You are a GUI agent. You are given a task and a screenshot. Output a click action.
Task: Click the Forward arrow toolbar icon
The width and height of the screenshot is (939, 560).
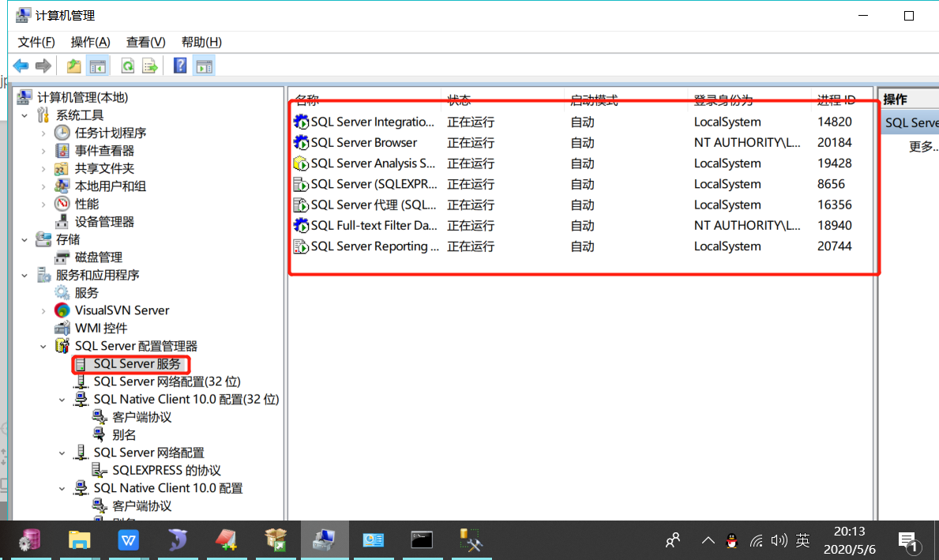click(43, 66)
